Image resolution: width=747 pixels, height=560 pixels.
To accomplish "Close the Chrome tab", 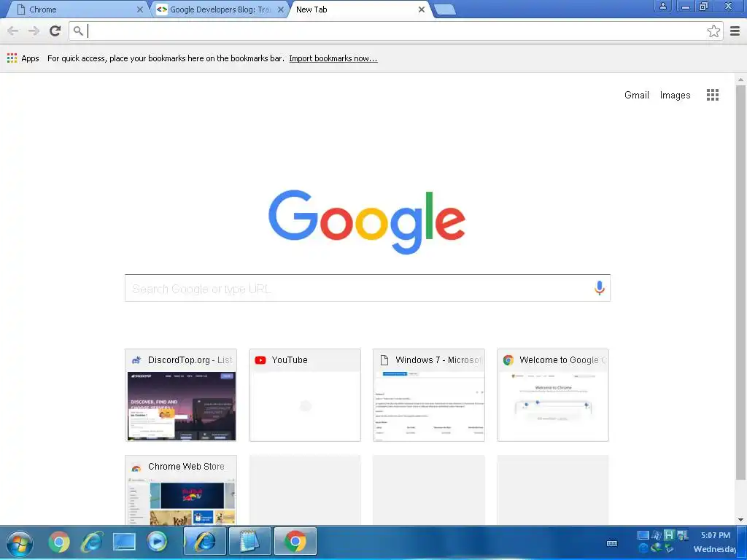I will point(139,9).
